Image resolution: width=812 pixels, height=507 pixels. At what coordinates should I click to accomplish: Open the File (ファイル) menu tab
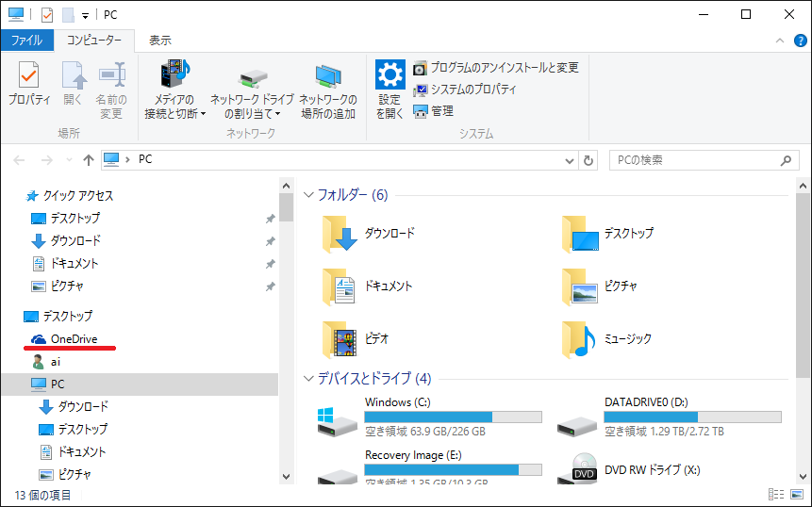[x=26, y=41]
